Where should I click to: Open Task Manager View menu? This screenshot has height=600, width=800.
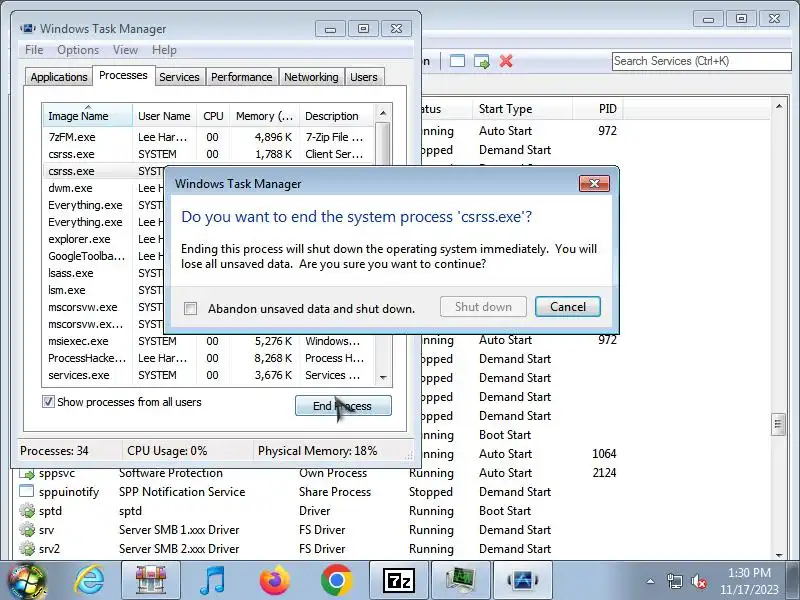tap(126, 50)
